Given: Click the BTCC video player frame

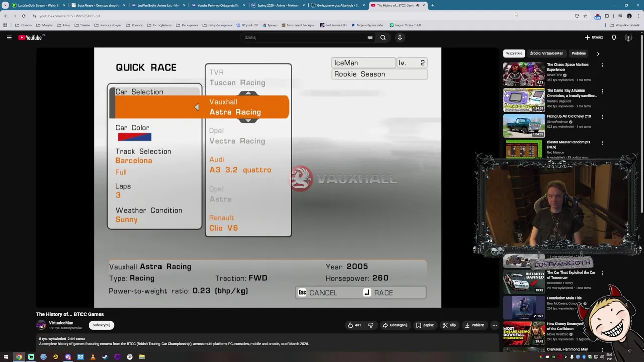Looking at the screenshot, I should pyautogui.click(x=268, y=177).
